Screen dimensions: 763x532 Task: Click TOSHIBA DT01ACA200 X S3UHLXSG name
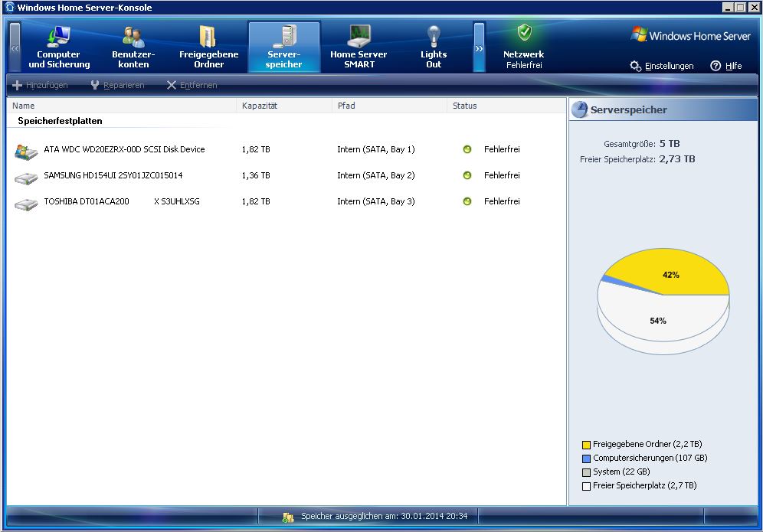click(122, 201)
